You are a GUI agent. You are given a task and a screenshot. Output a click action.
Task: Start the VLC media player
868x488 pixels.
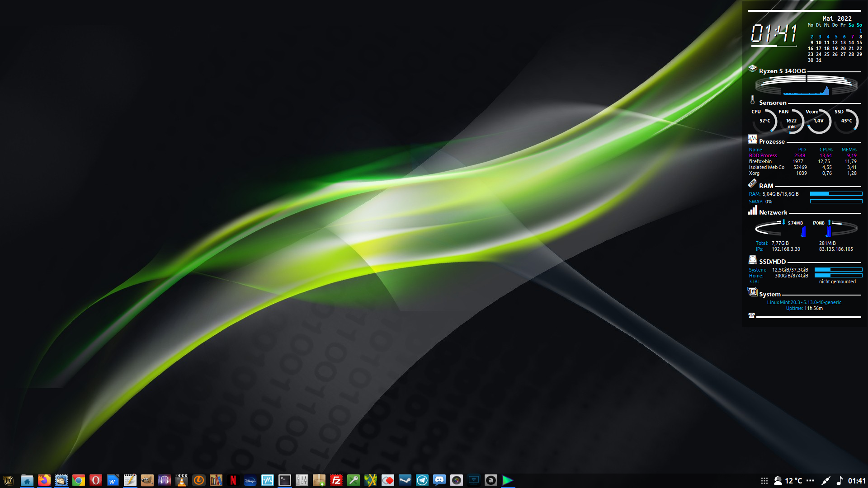(182, 480)
